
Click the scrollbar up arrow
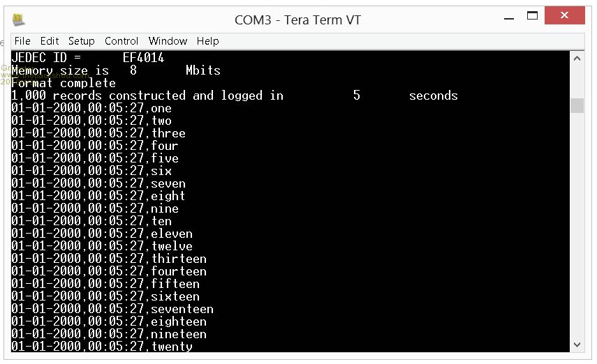577,59
